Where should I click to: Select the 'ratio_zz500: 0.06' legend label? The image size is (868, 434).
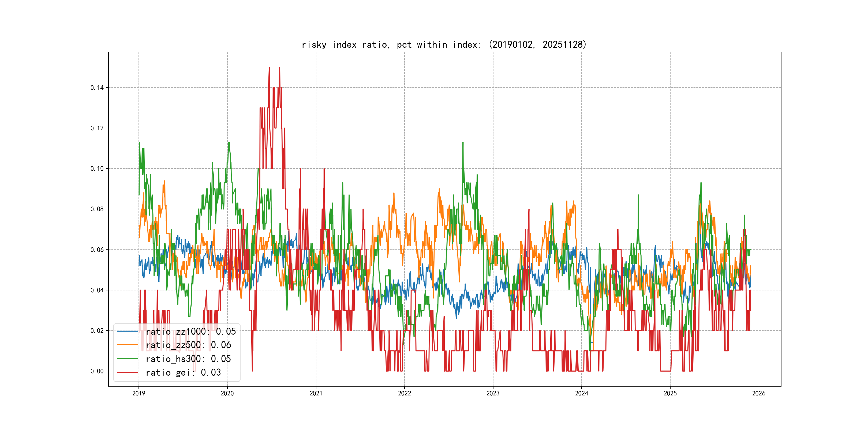point(188,345)
